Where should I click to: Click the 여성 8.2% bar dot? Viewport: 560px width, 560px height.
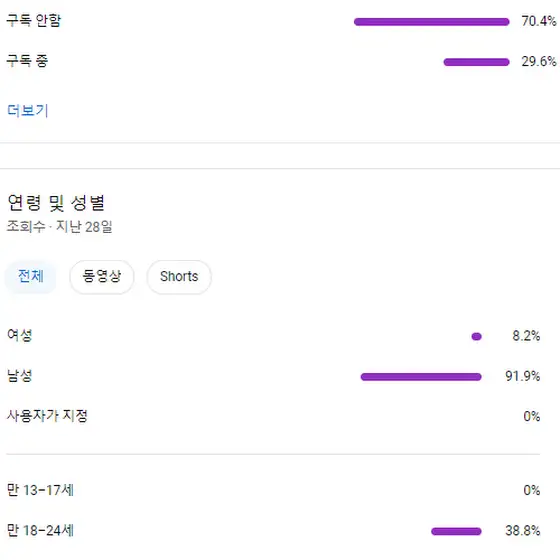476,336
